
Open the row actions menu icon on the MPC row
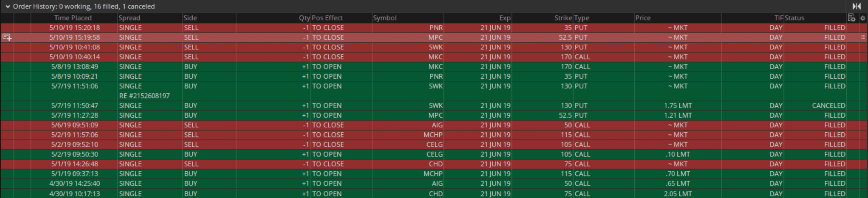click(x=863, y=37)
